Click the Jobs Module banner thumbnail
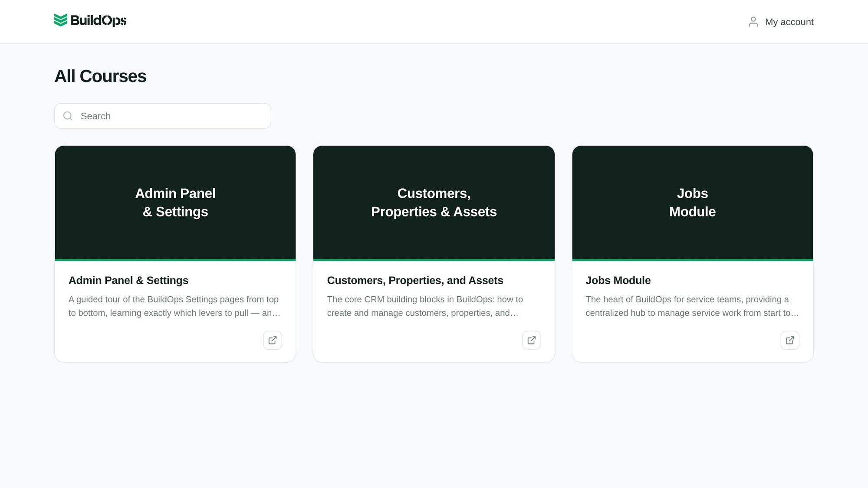 click(692, 203)
